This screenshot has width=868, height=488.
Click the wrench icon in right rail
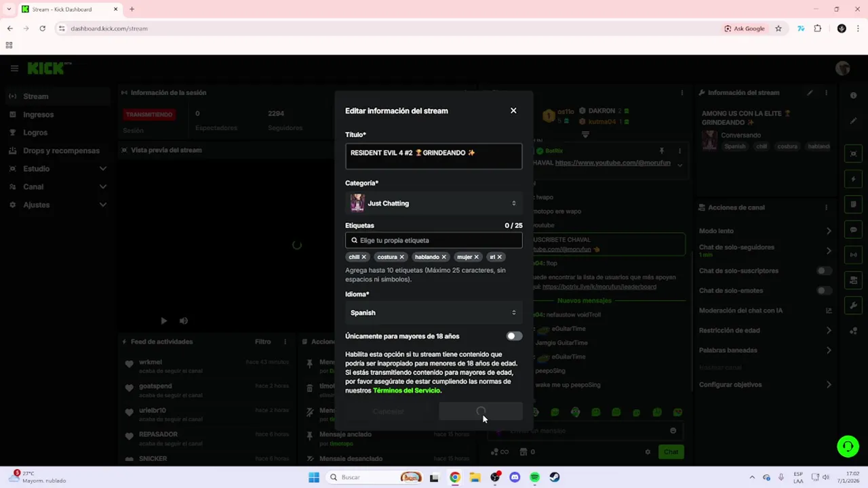(x=854, y=306)
